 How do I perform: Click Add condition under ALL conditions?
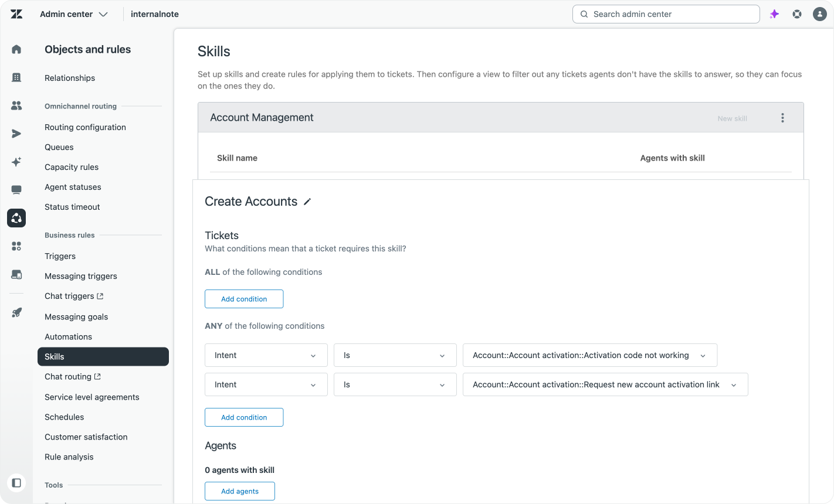click(x=243, y=299)
